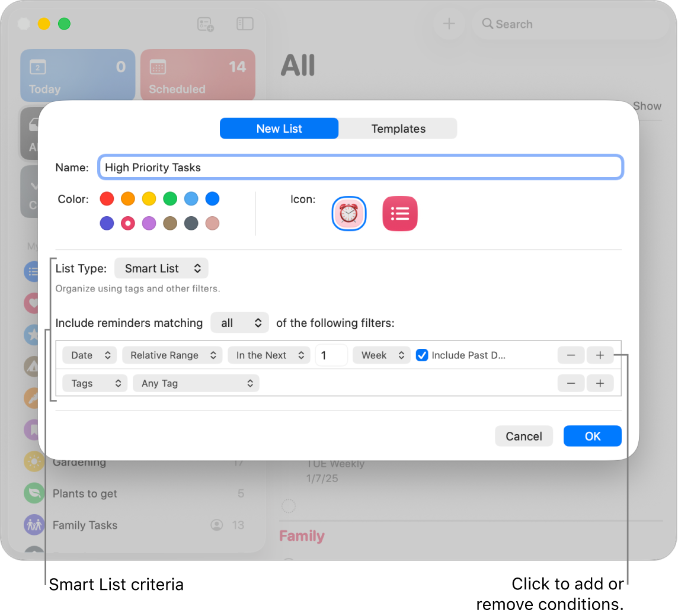Toggle the sidebar visibility icon
Screen dimensions: 678x616
(245, 24)
